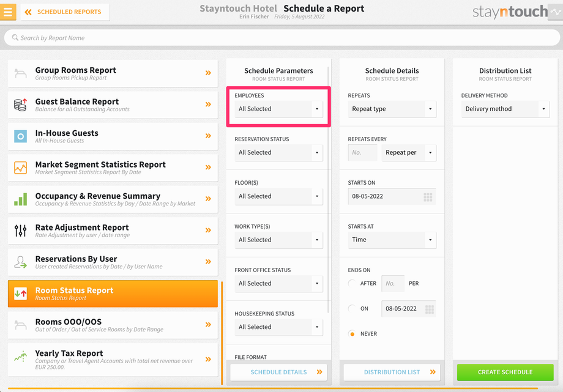563x392 pixels.
Task: Click Occupancy & Revenue Summary chevron arrow
Action: (208, 199)
